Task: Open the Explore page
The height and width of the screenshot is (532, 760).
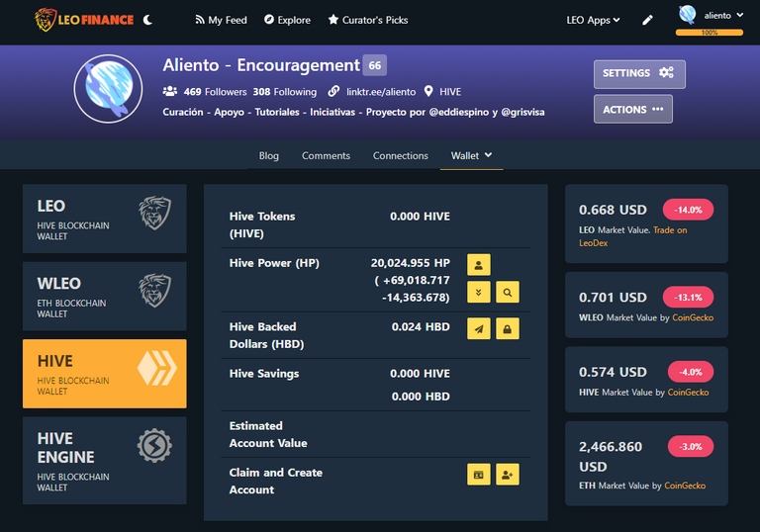Action: [x=287, y=20]
